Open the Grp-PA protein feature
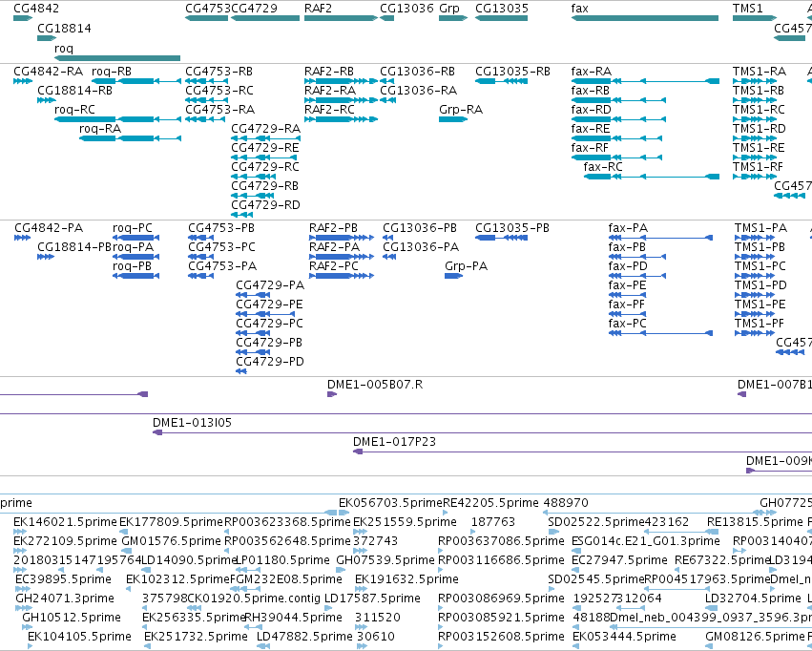812x651 pixels. tap(453, 276)
